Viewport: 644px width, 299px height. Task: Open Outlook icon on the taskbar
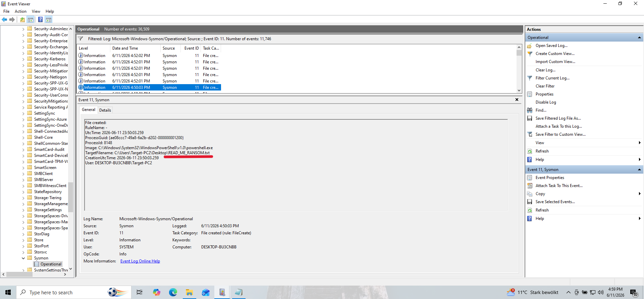[x=206, y=292]
